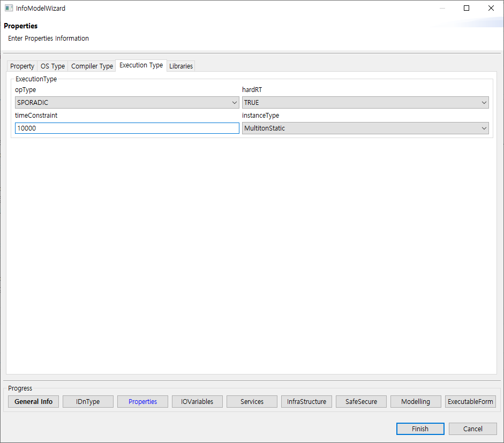Screen dimensions: 504x443
Task: Go to the General Info step
Action: pos(33,401)
